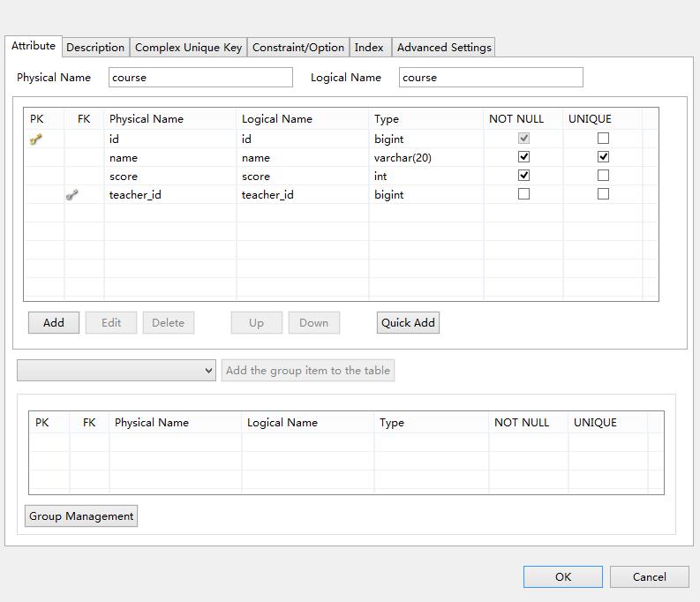Enable UNIQUE checkbox for id row
700x602 pixels.
603,139
